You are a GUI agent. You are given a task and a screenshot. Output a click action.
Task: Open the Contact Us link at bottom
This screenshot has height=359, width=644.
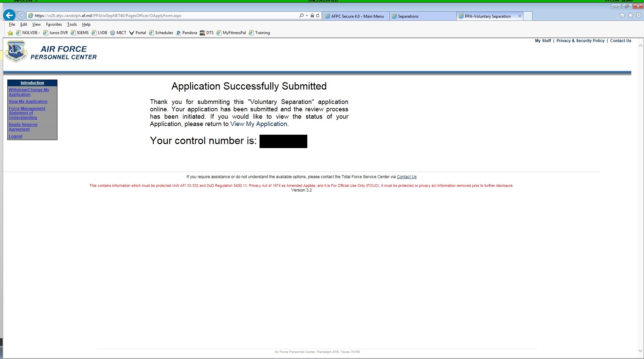point(407,177)
